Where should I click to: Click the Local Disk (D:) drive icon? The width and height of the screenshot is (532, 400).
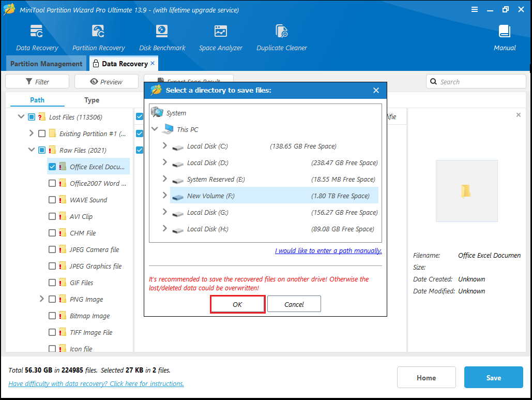(177, 164)
